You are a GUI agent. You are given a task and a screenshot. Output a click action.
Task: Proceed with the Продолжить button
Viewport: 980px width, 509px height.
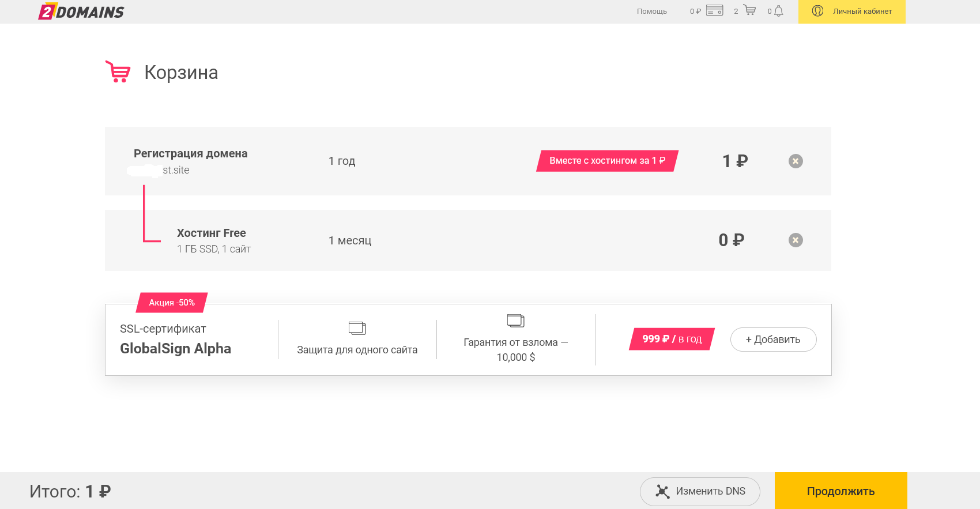pos(840,491)
